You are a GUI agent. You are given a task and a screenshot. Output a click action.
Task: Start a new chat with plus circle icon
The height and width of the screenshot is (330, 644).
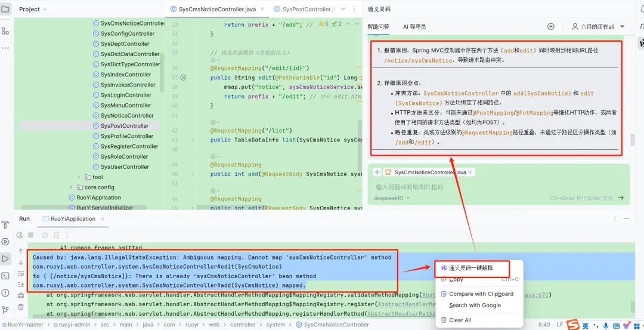[551, 26]
